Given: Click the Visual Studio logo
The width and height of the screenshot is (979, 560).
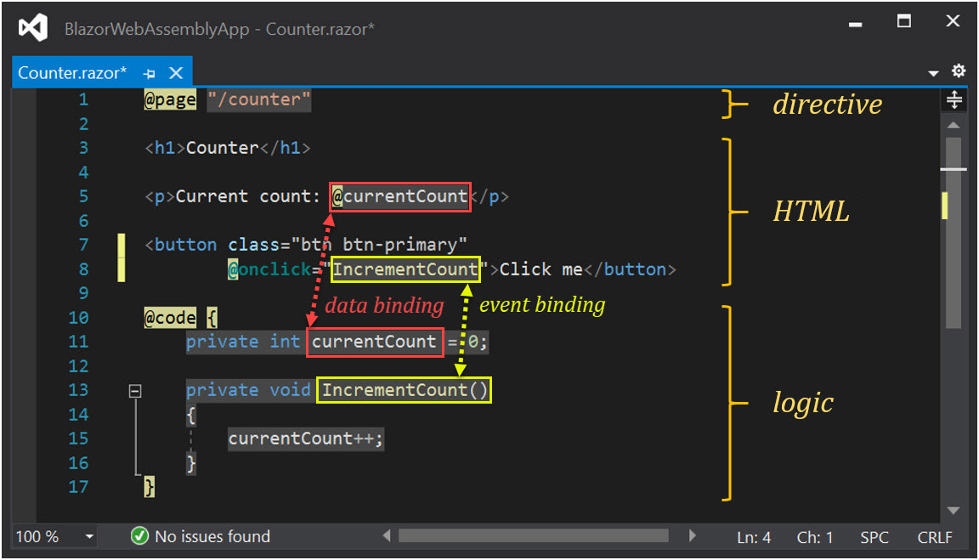Looking at the screenshot, I should 31,26.
